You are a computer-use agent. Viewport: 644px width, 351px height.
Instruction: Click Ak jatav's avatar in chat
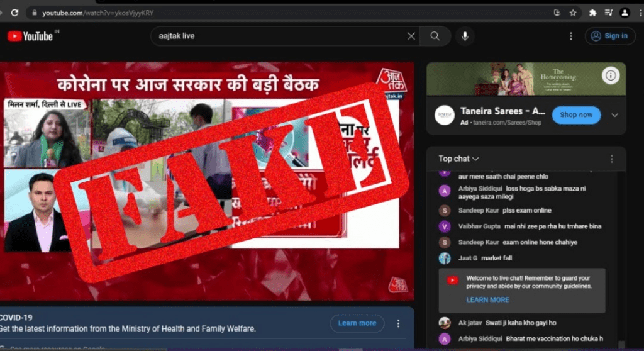[445, 323]
